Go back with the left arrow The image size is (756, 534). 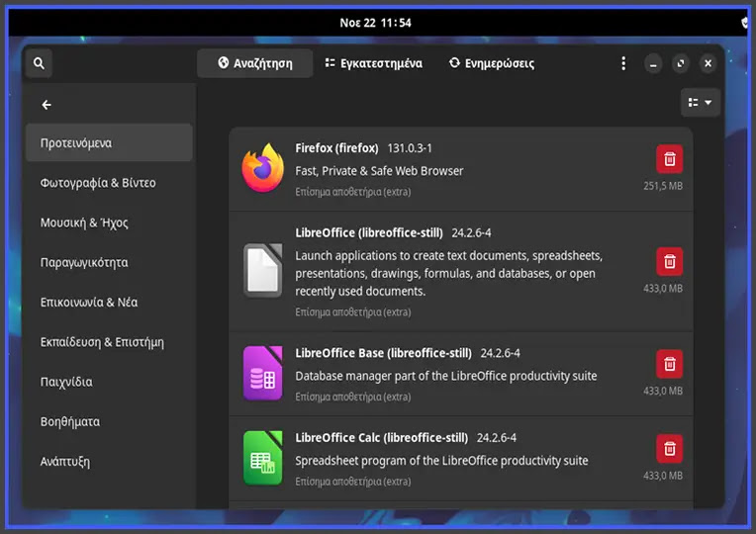[47, 105]
